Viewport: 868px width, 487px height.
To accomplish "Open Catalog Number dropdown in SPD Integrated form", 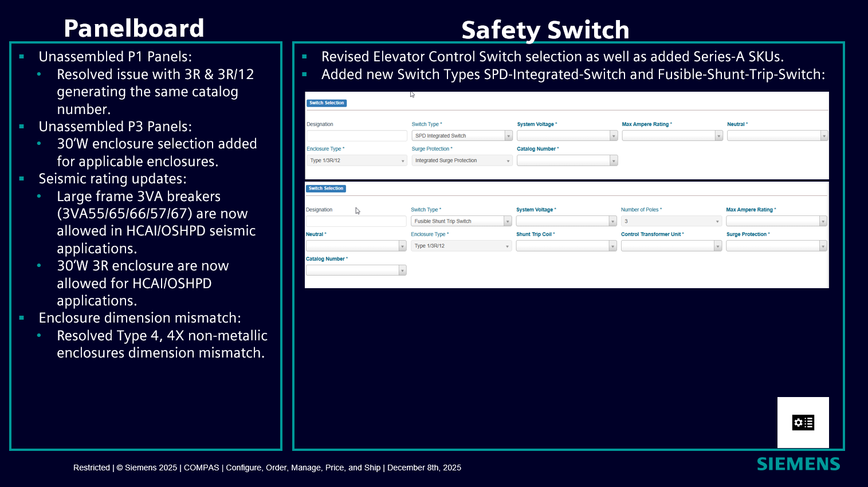I will click(x=567, y=160).
